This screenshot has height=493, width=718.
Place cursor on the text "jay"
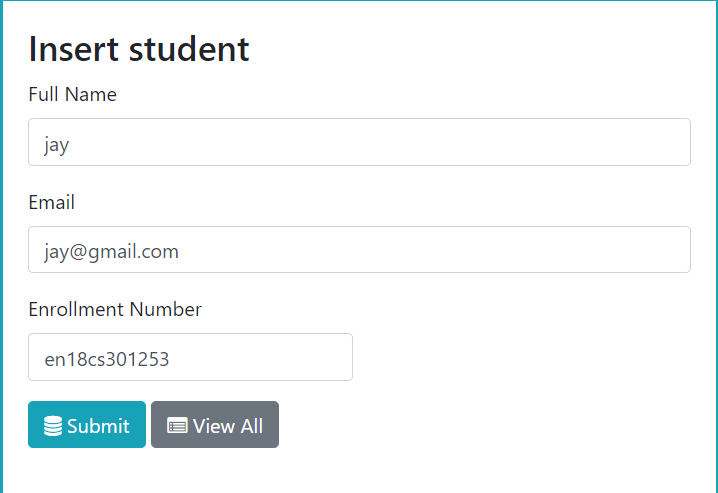(x=57, y=145)
